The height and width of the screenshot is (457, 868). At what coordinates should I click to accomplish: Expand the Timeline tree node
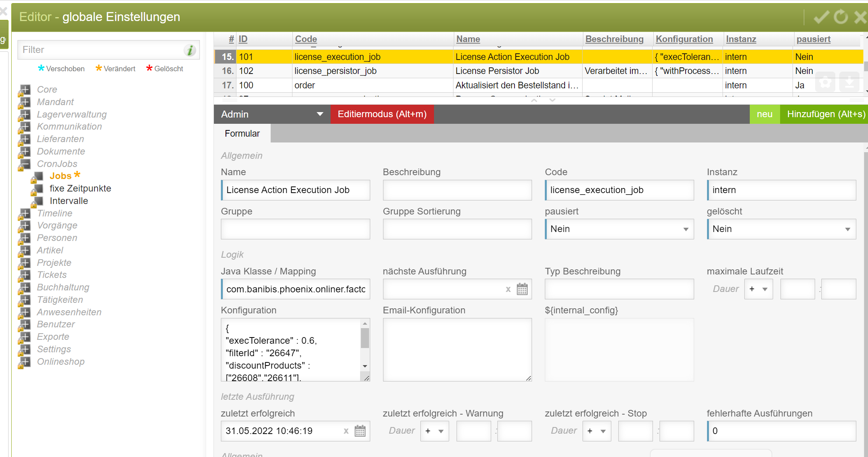pos(24,214)
